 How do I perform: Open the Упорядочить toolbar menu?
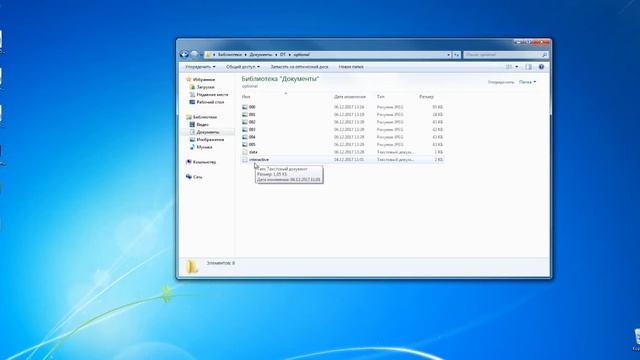click(200, 67)
